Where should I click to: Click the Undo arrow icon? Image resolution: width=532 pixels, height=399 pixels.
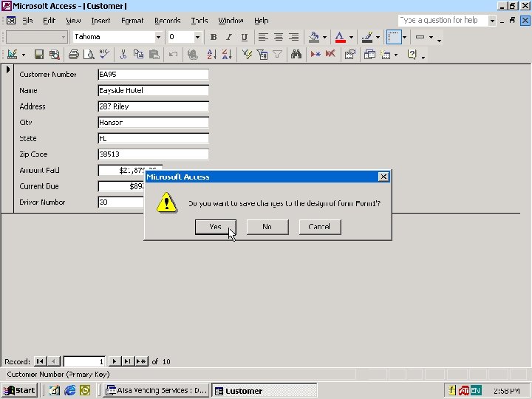tap(173, 54)
